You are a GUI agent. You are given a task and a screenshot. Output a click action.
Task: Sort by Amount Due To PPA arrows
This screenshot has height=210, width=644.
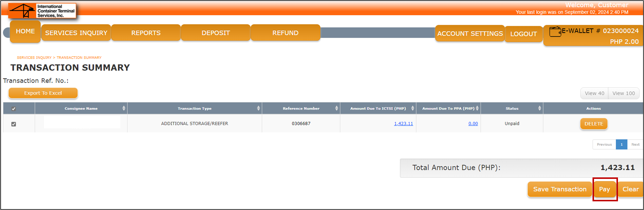click(x=477, y=108)
